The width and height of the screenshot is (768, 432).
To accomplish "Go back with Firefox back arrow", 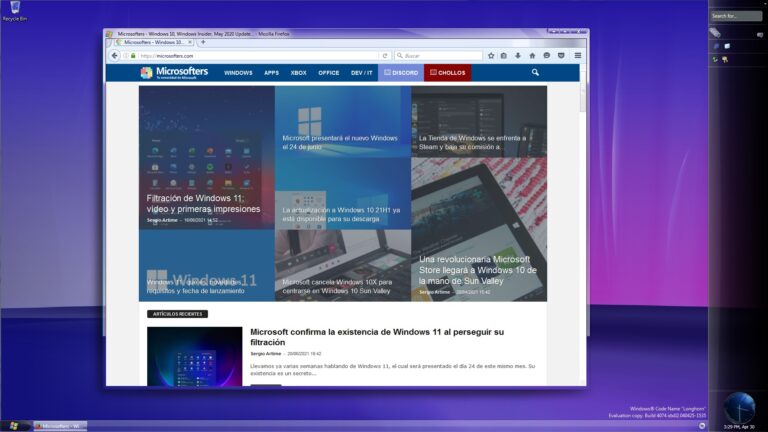I will click(x=115, y=56).
